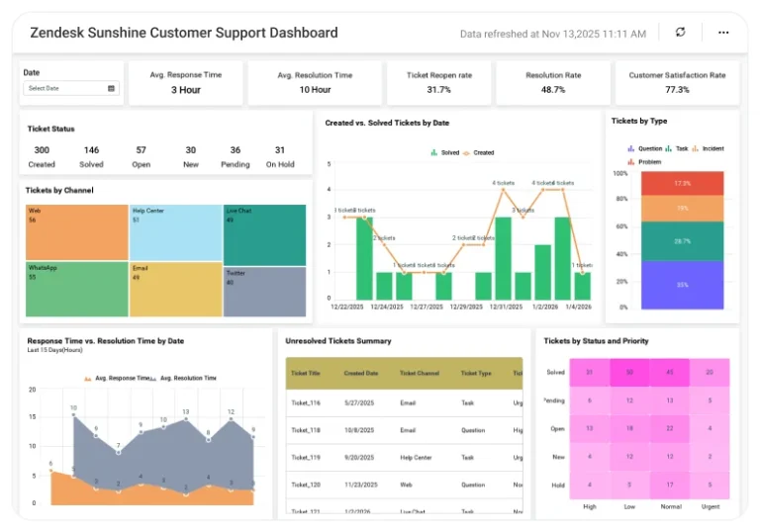
Task: Click the 17.3% red Problem segment
Action: (683, 183)
